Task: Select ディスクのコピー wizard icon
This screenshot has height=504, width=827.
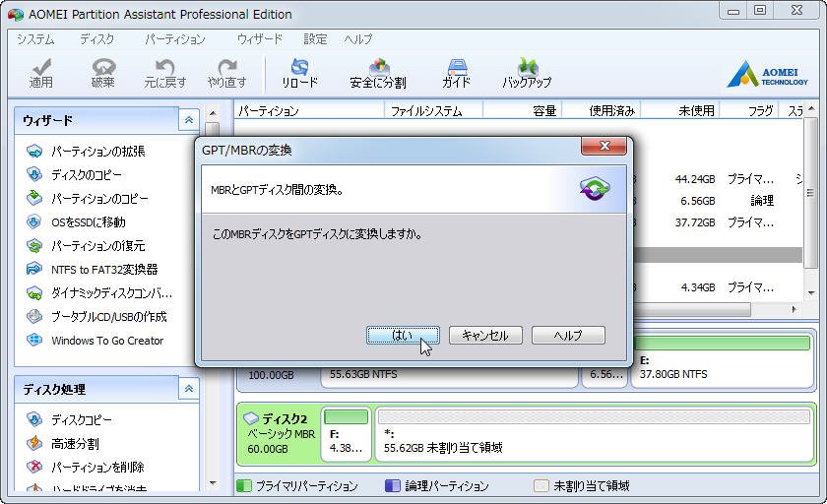Action: click(34, 174)
